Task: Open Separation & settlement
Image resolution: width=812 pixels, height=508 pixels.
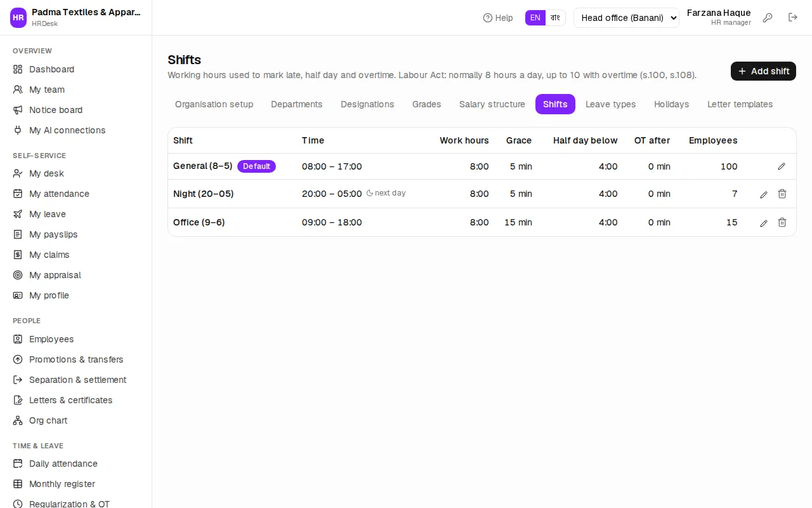Action: 76,380
